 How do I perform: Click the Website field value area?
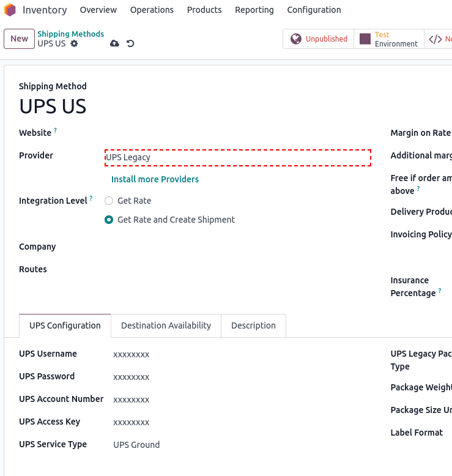[x=238, y=133]
